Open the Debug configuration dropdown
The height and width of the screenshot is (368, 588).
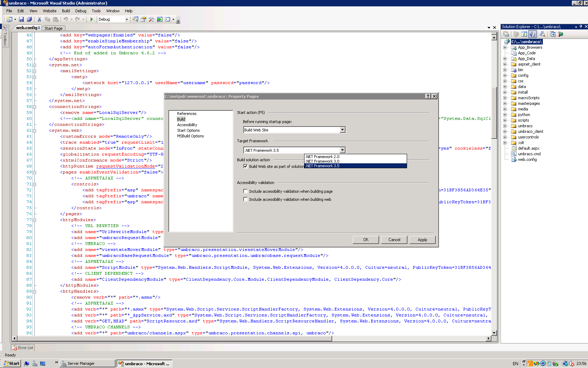coord(127,19)
